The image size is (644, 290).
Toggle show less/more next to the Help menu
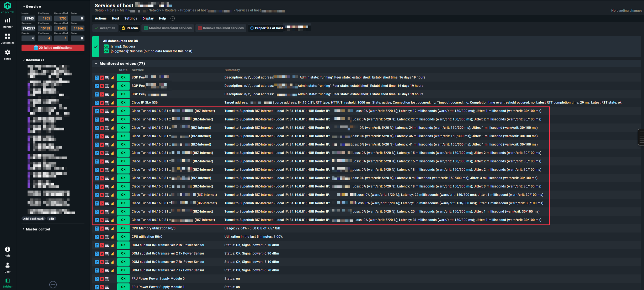(x=172, y=18)
